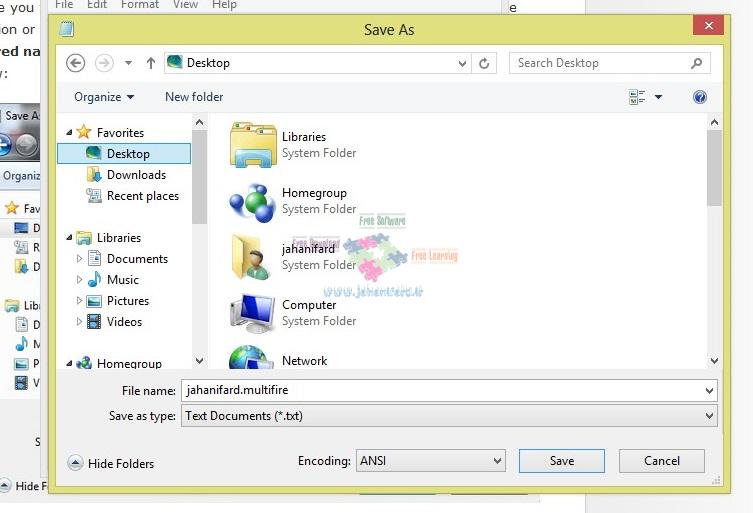Click the Cancel button
This screenshot has width=753, height=513.
(x=661, y=461)
